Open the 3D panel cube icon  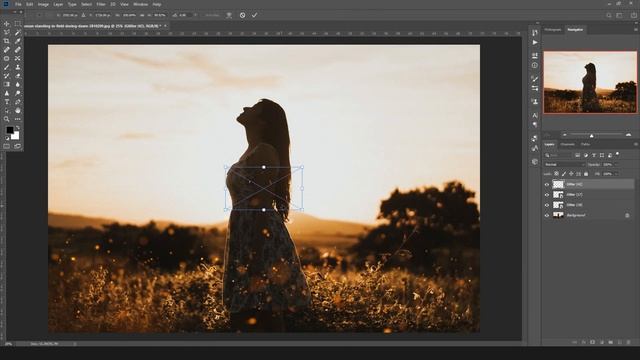point(535,162)
